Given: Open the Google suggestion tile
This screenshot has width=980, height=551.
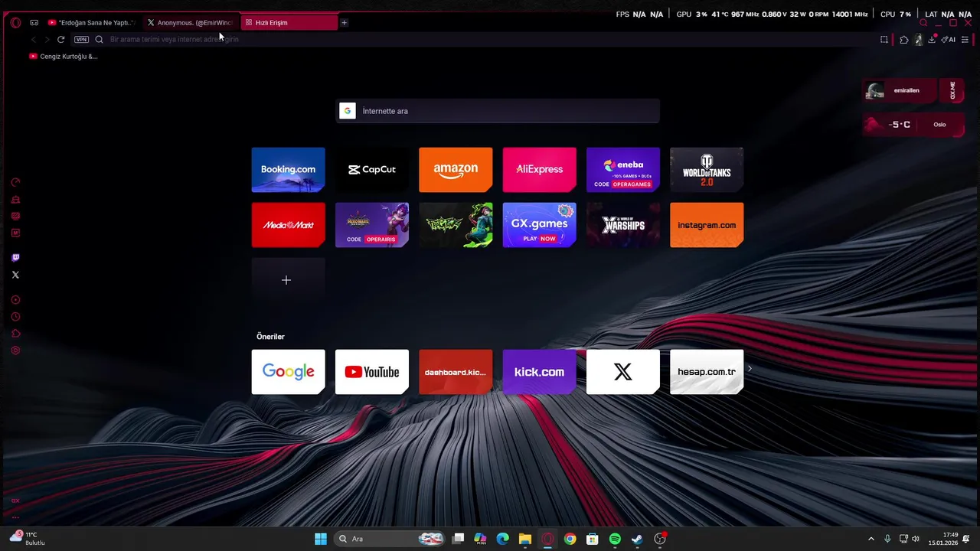Looking at the screenshot, I should pos(289,372).
